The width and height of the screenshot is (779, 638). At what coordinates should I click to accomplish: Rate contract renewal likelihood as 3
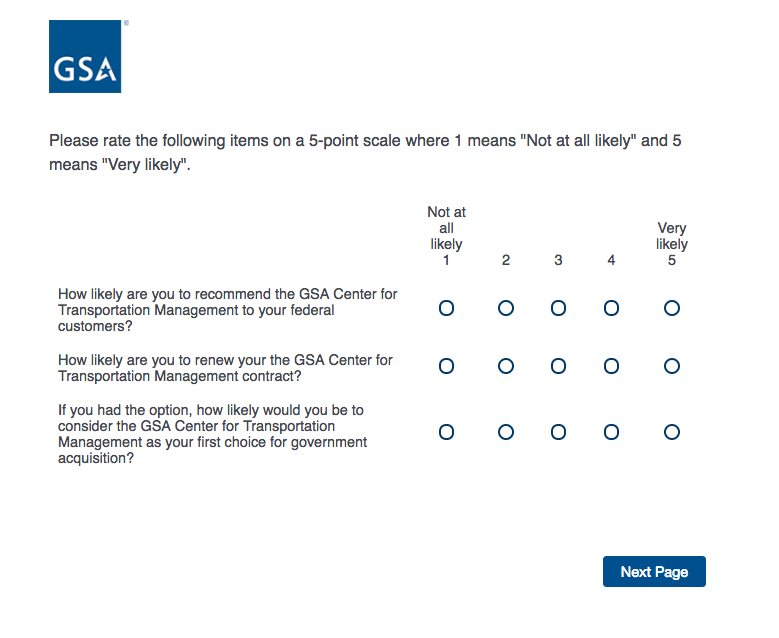point(558,366)
